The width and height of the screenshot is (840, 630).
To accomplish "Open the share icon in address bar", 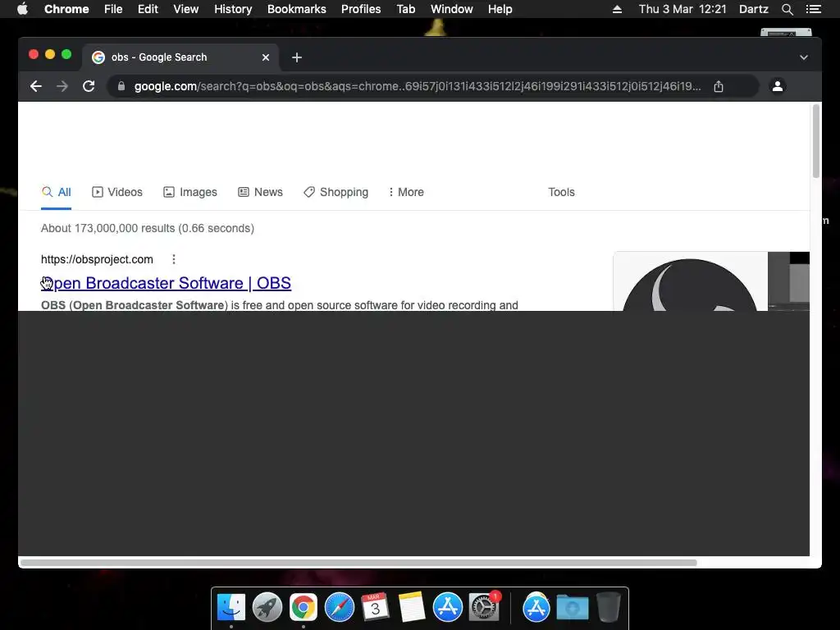I will [719, 86].
